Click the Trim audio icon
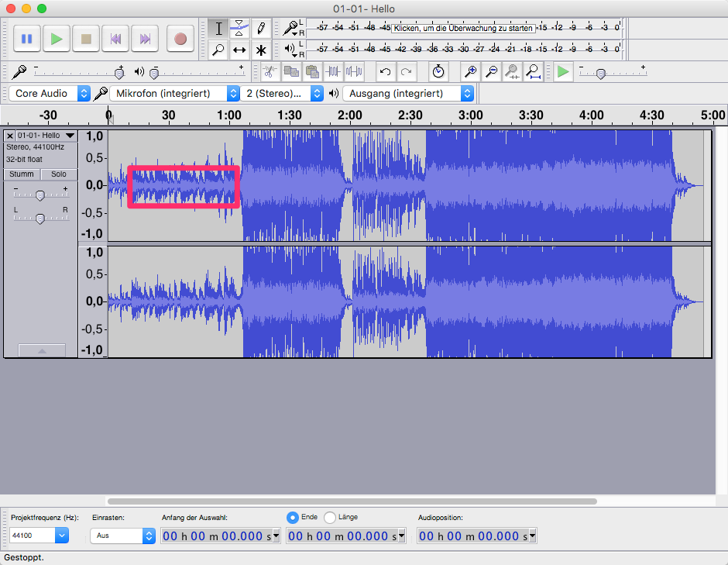Image resolution: width=728 pixels, height=565 pixels. point(333,71)
